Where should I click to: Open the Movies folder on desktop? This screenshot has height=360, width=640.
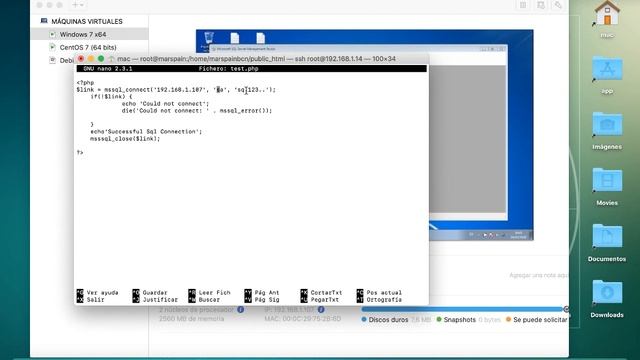607,187
